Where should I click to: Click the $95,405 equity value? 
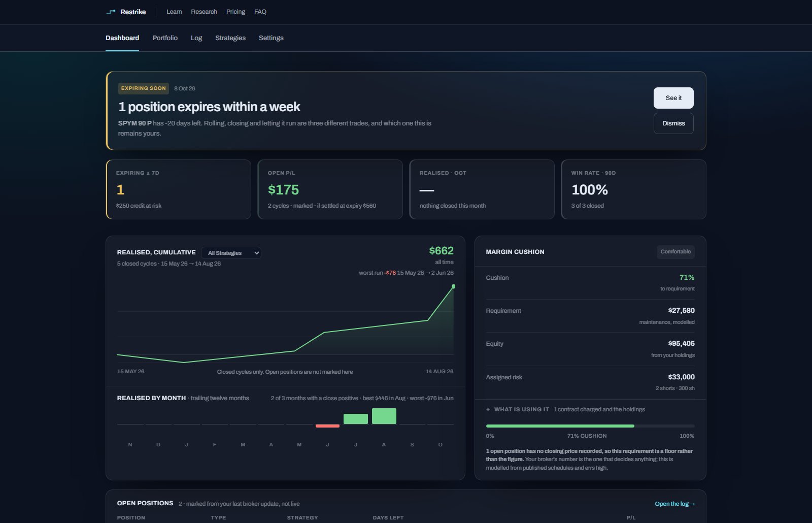click(681, 343)
